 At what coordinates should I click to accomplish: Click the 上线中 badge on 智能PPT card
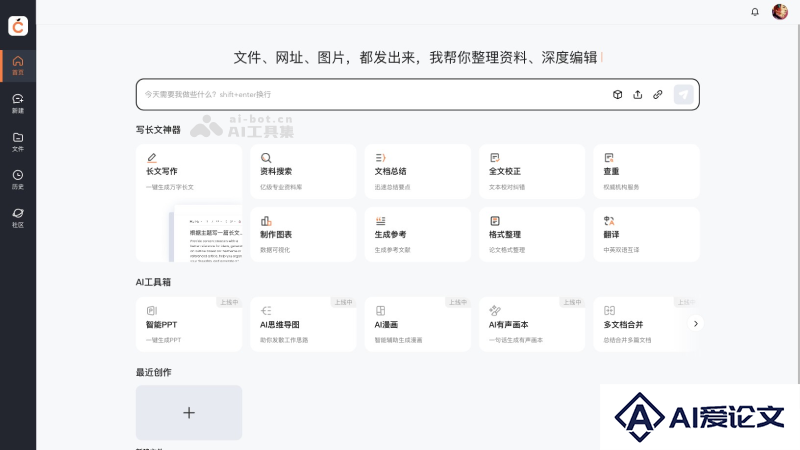pyautogui.click(x=229, y=302)
